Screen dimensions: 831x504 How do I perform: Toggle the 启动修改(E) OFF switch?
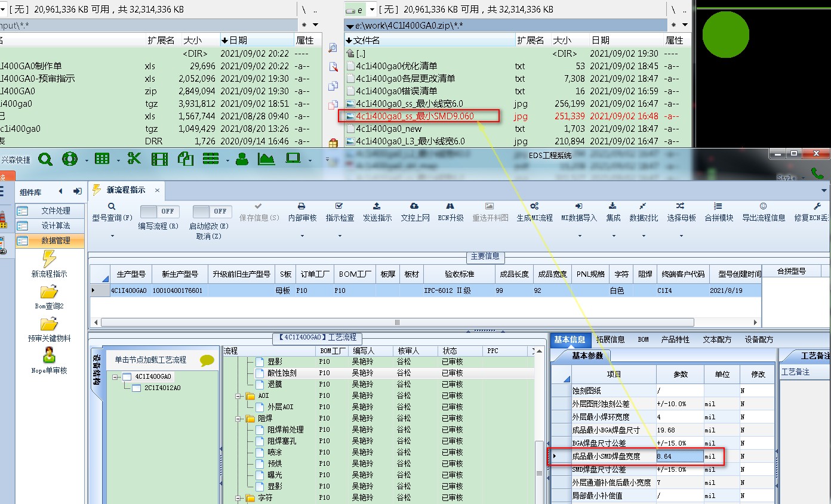(x=213, y=211)
